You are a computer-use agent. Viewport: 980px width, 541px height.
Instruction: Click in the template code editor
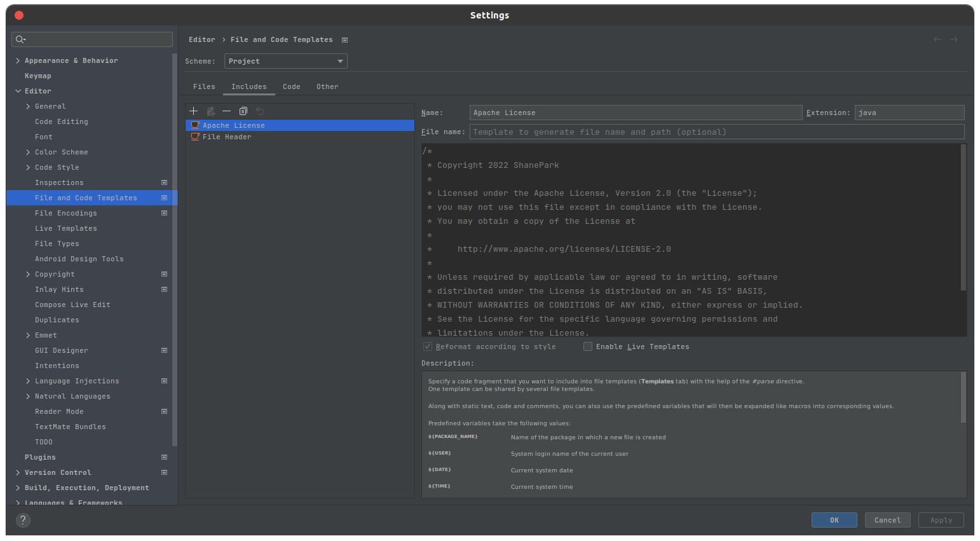tap(691, 240)
